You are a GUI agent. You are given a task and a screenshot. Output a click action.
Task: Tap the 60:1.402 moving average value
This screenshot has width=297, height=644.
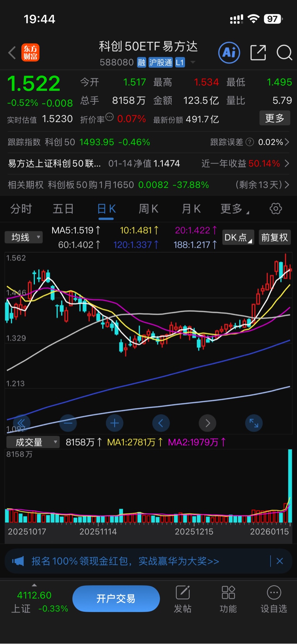tap(79, 245)
